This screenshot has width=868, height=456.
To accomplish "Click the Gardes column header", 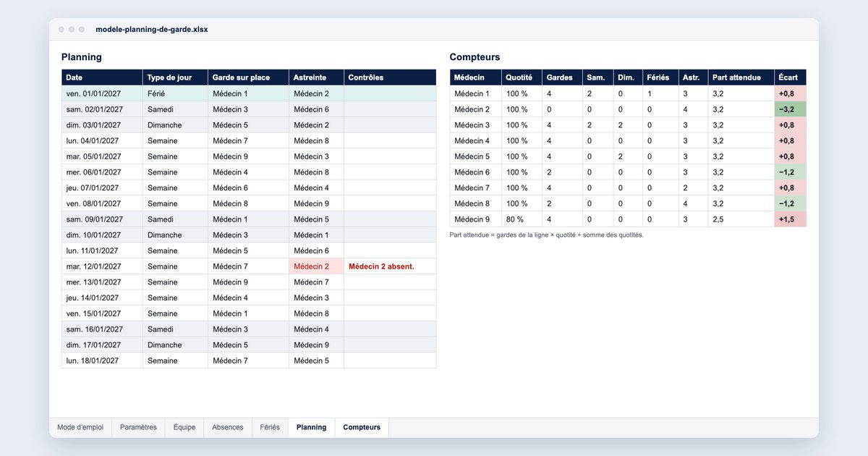I will click(x=562, y=77).
